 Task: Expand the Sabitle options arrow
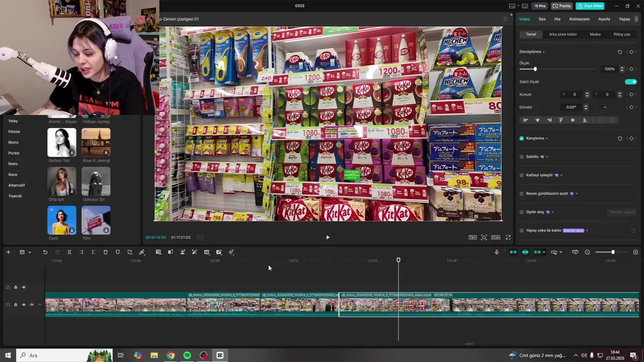coord(547,157)
